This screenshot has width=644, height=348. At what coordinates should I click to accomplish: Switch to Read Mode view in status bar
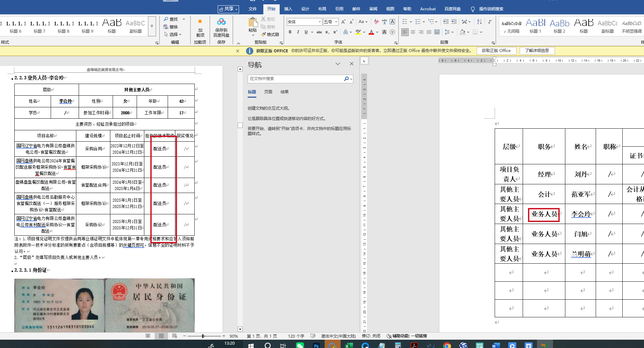pos(148,336)
